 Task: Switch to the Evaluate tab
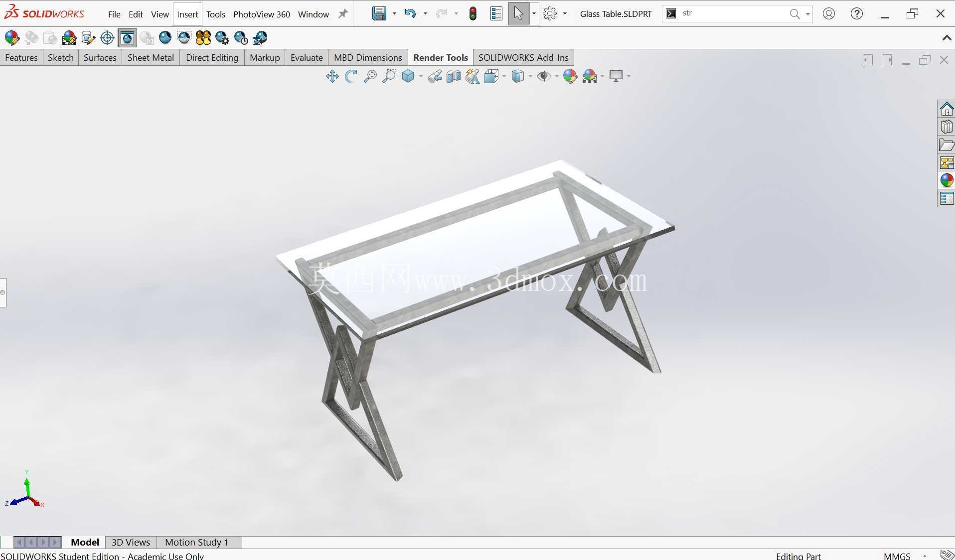[x=307, y=57]
